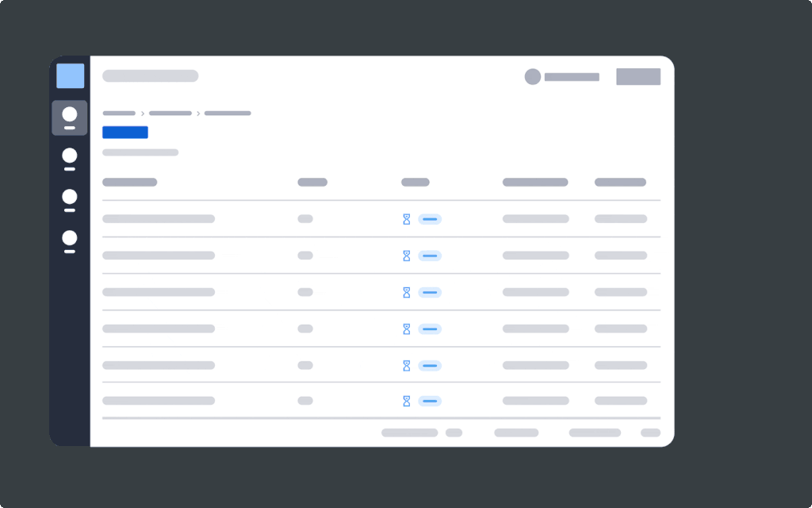
Task: Select the app logo in the sidebar
Action: coord(70,75)
